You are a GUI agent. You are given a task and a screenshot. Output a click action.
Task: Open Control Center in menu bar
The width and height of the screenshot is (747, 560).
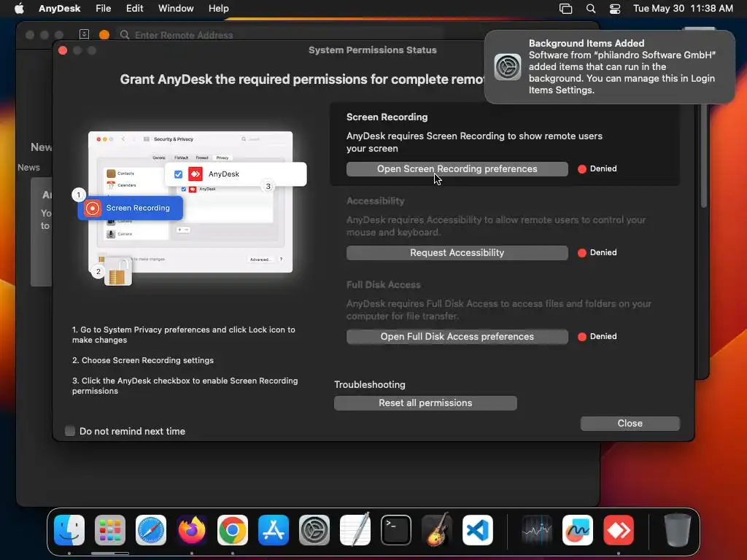tap(615, 9)
